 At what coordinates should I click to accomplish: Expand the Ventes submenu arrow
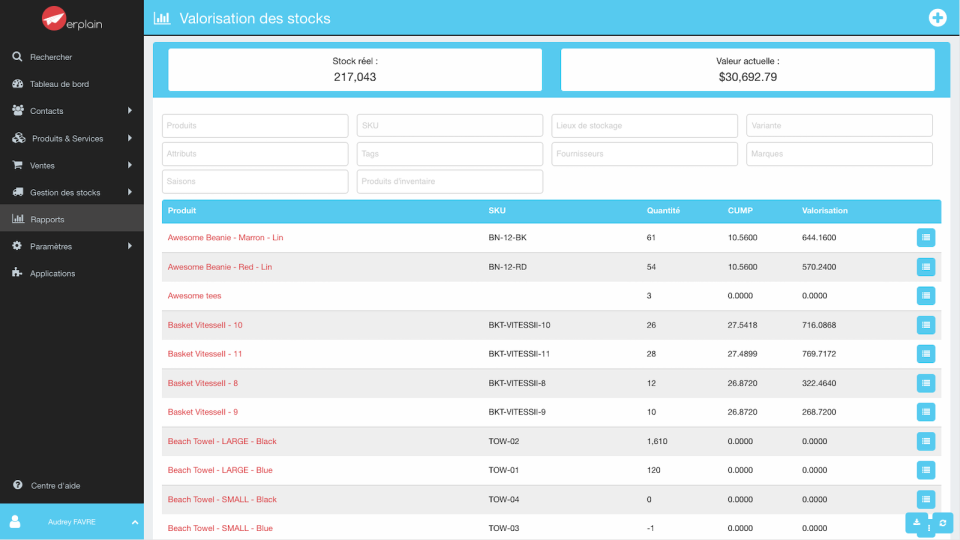(x=130, y=165)
